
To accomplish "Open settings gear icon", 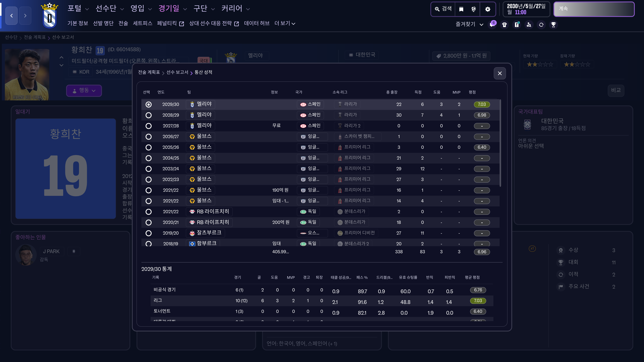I will click(488, 9).
